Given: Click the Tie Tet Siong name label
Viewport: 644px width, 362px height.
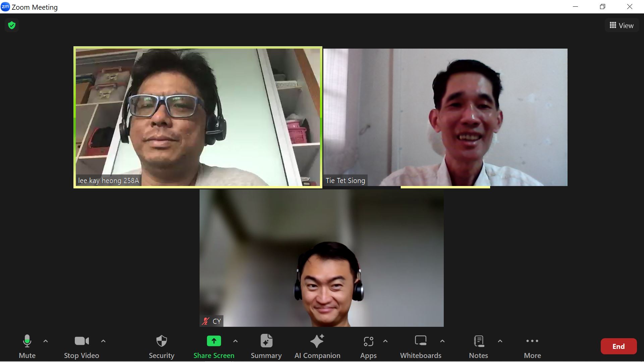Looking at the screenshot, I should pos(345,181).
